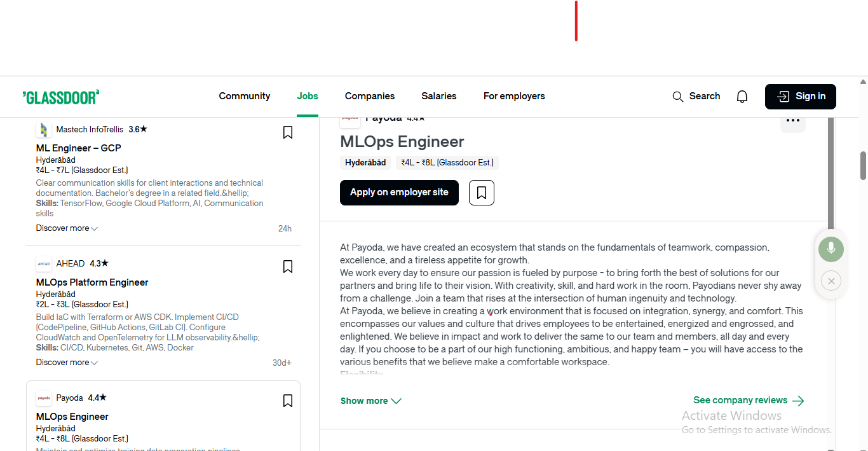The width and height of the screenshot is (868, 451).
Task: Click the Mastech InfoTrellis company logo
Action: click(43, 129)
